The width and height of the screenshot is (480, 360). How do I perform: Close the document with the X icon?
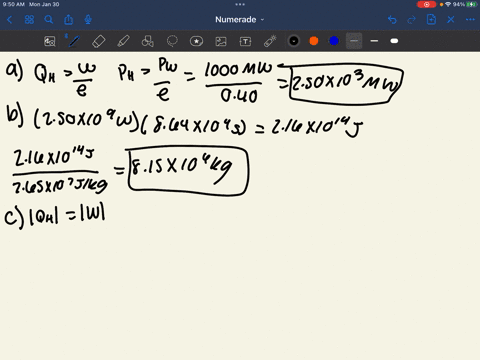click(451, 20)
